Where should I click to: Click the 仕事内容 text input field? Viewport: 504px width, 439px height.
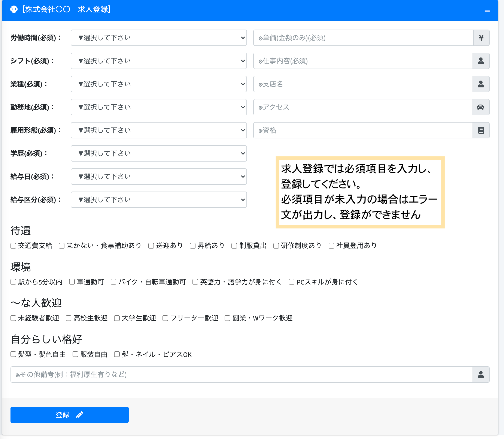343,61
